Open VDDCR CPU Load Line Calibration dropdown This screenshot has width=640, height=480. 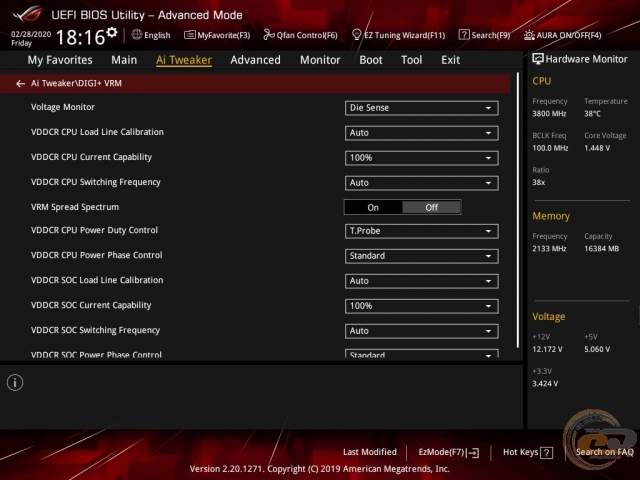(422, 133)
